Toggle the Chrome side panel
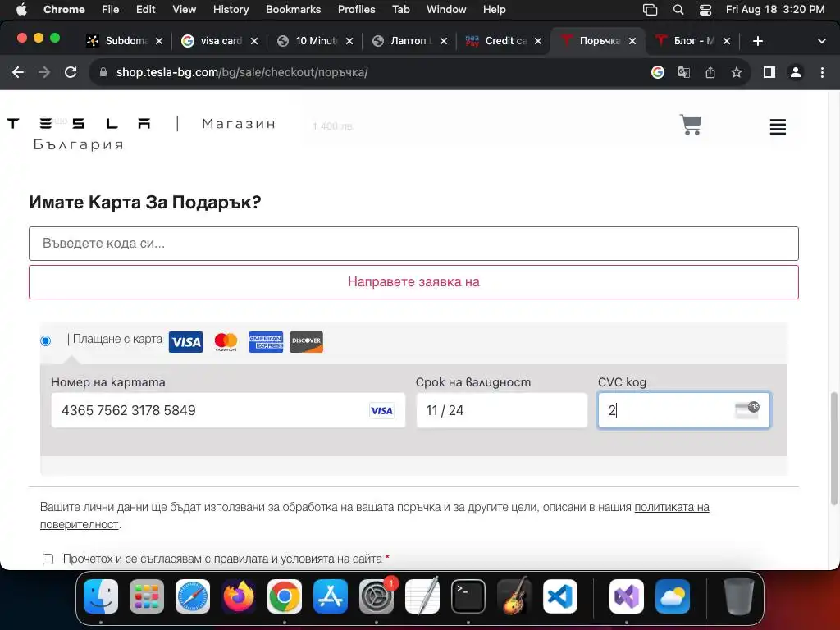This screenshot has height=630, width=840. (769, 72)
